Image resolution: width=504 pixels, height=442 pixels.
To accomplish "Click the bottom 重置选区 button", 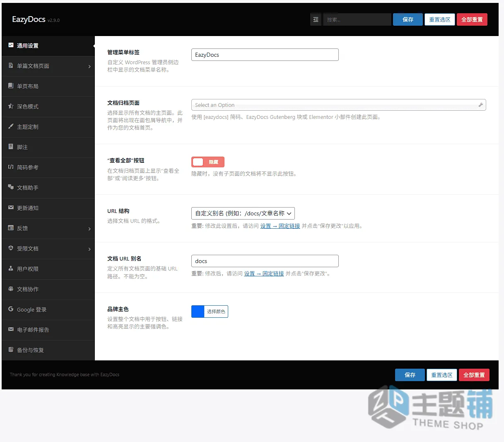I will (442, 375).
